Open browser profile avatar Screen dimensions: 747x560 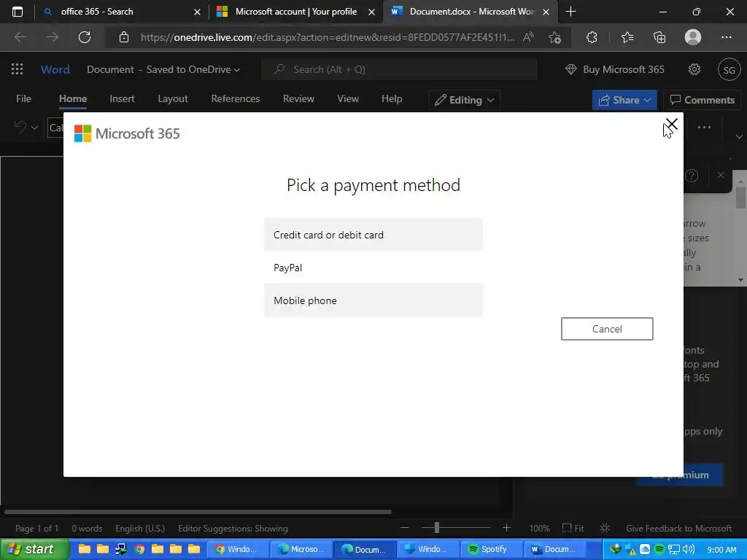tap(693, 37)
